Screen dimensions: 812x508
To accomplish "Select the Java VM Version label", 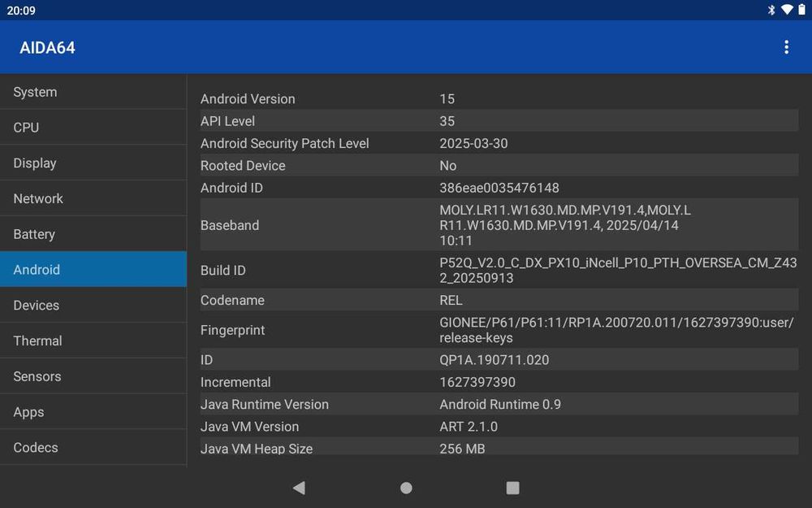I will click(249, 428).
